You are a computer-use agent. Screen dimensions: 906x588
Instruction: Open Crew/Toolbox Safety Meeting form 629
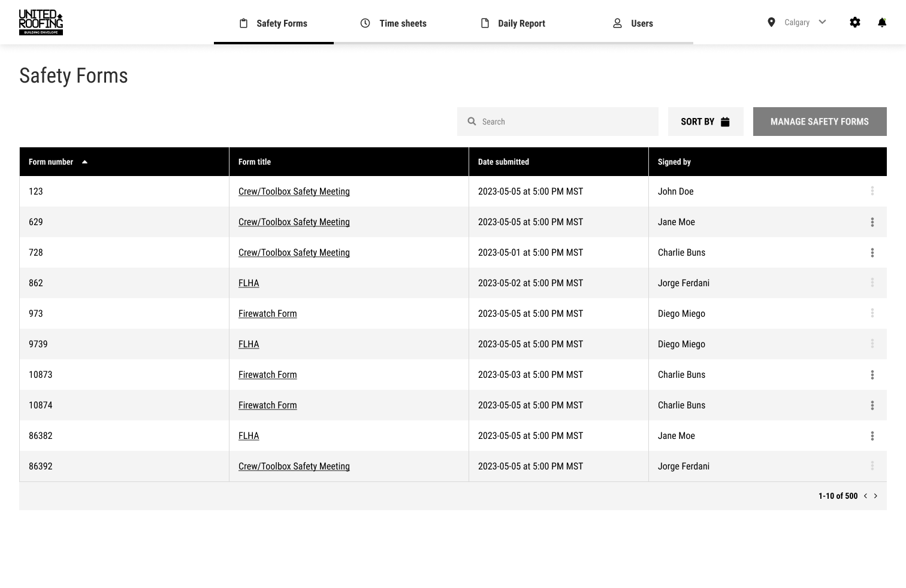coord(294,222)
